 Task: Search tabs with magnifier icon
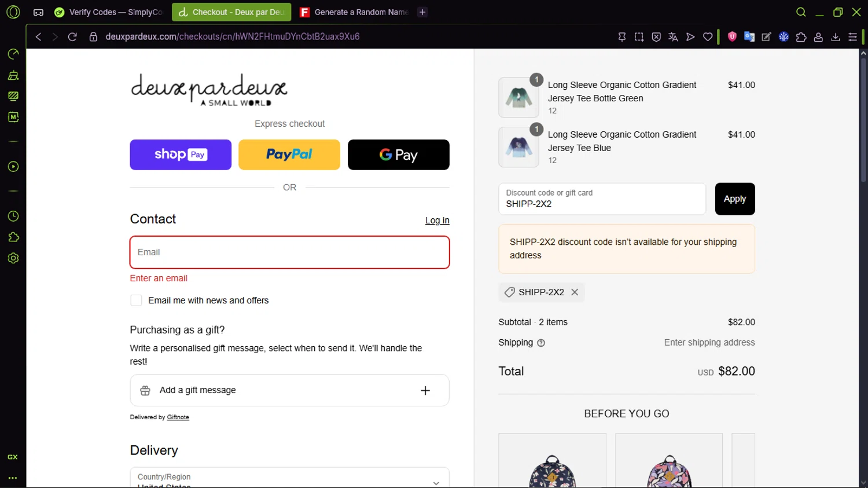tap(801, 12)
